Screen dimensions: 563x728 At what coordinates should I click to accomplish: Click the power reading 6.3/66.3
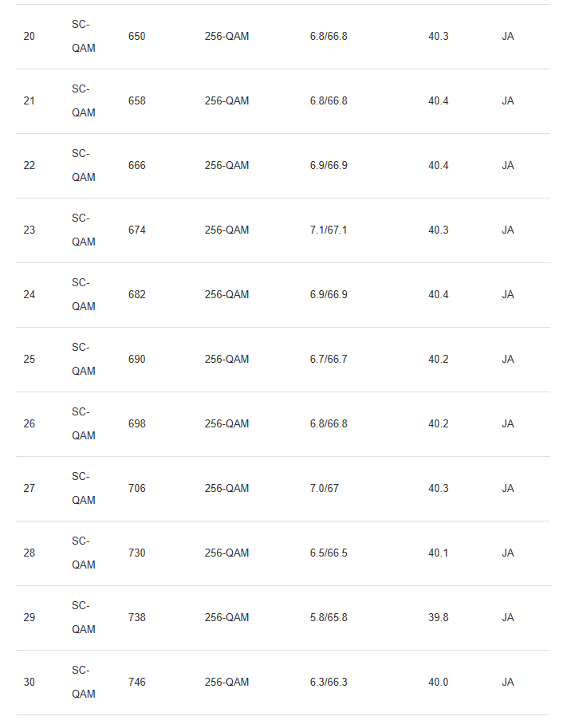[x=329, y=683]
